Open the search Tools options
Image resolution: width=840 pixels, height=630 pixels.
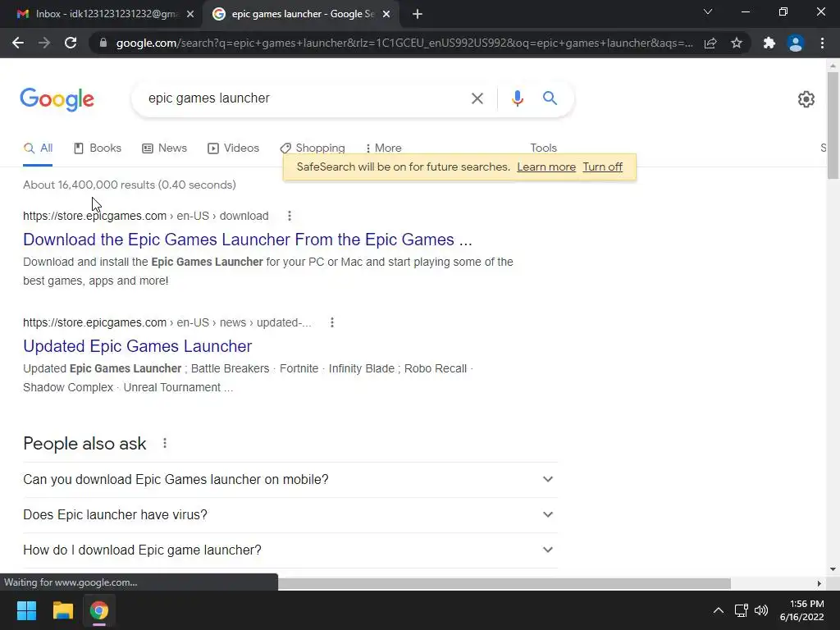click(x=543, y=148)
